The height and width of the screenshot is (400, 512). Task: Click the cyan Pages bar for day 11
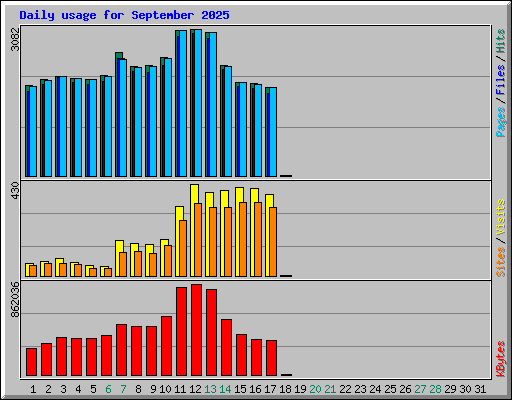point(183,103)
